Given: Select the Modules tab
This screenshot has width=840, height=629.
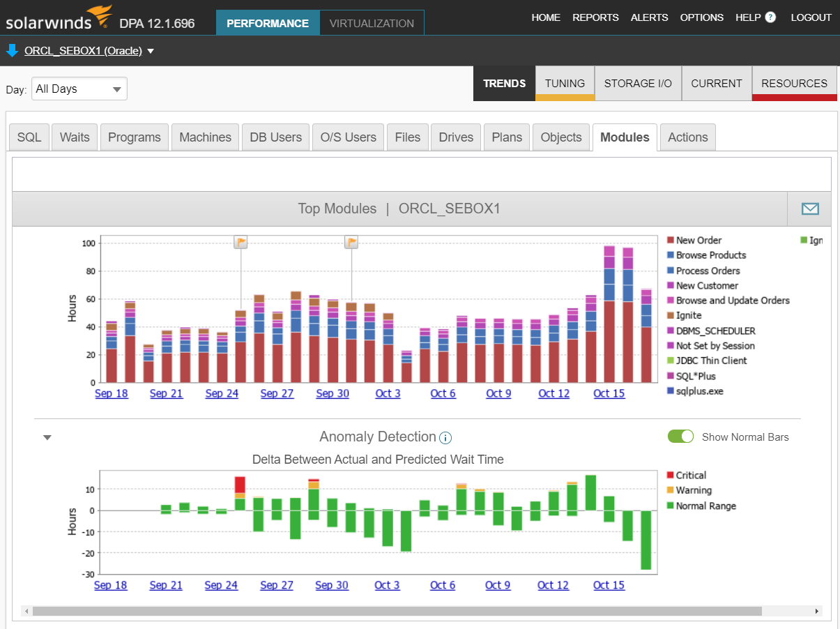Looking at the screenshot, I should (625, 137).
